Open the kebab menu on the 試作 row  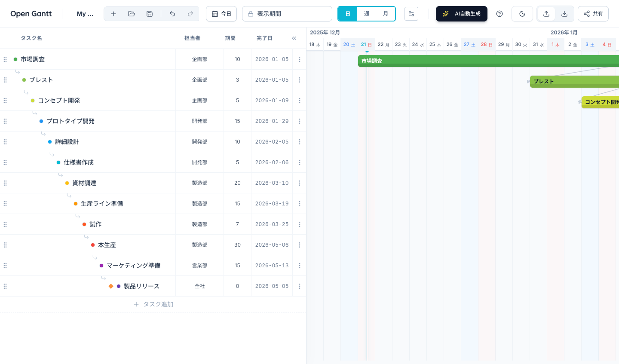[x=299, y=224]
